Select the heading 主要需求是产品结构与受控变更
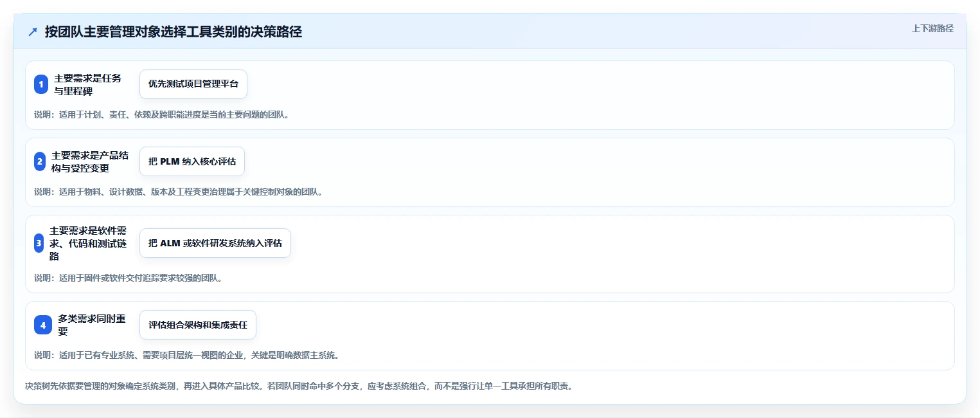Viewport: 980px width, 418px height. click(x=90, y=161)
